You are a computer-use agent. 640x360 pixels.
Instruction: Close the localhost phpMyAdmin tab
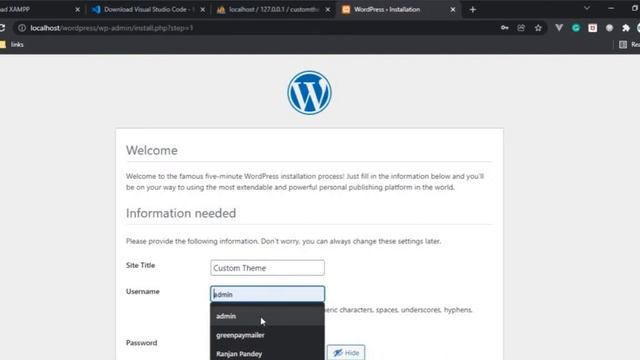327,9
